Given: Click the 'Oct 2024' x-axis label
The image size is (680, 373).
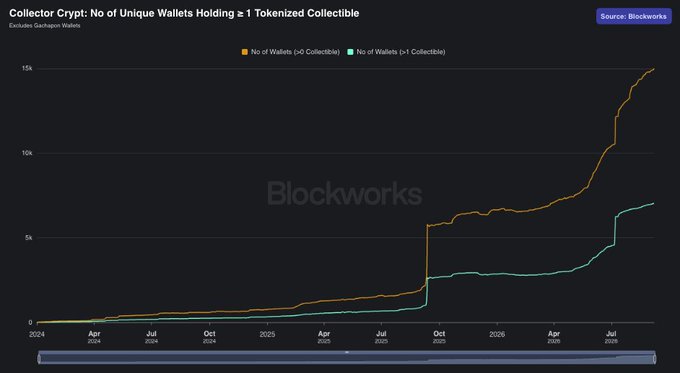Looking at the screenshot, I should (x=209, y=337).
